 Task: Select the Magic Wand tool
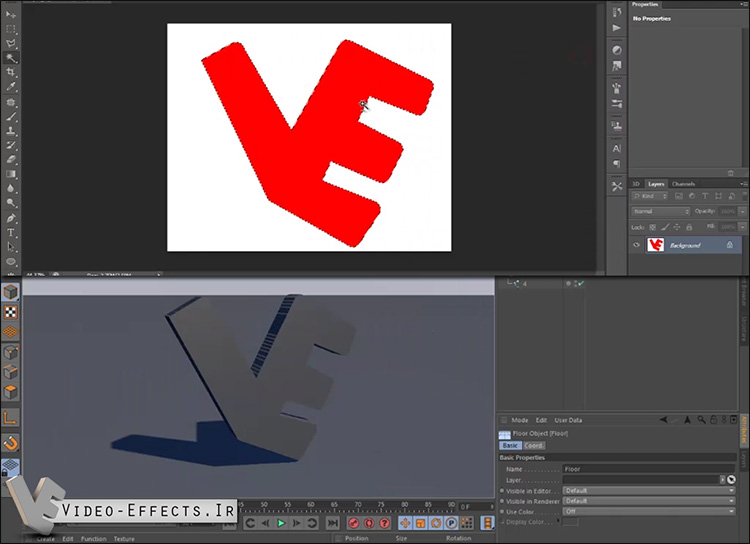(11, 58)
